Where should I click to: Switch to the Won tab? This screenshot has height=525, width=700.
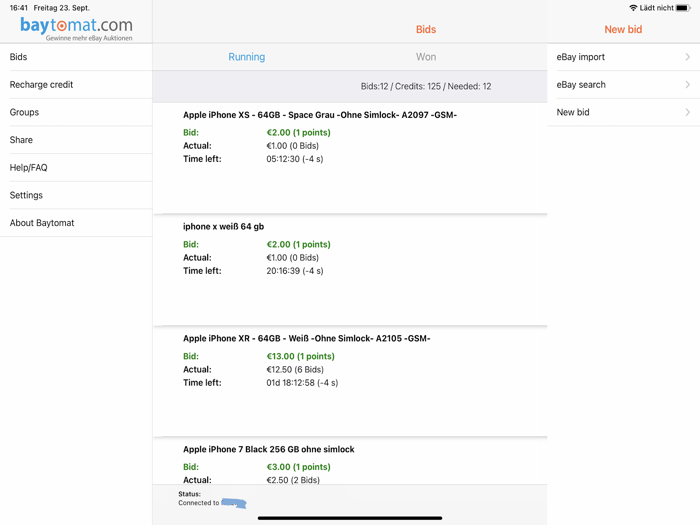click(x=426, y=57)
